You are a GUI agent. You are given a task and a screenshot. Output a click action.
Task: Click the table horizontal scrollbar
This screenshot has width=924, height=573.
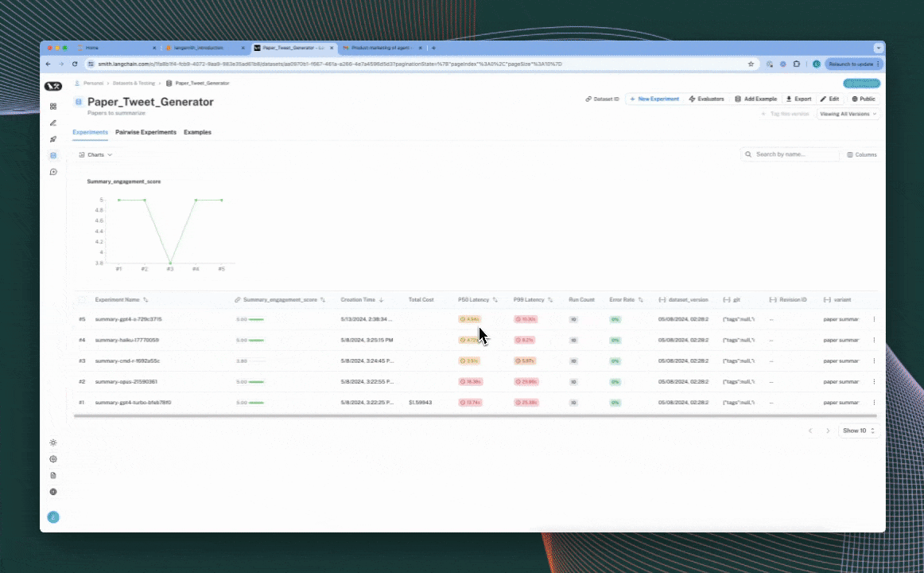tap(475, 416)
